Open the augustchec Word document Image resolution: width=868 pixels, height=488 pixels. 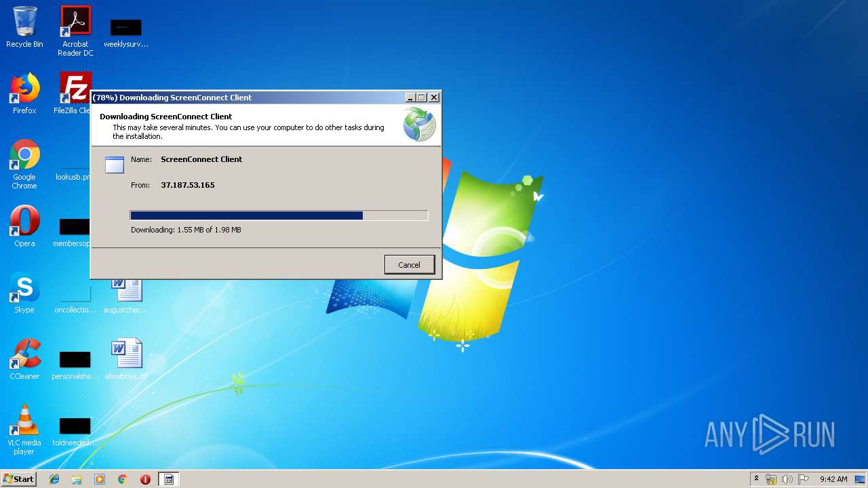pos(126,296)
